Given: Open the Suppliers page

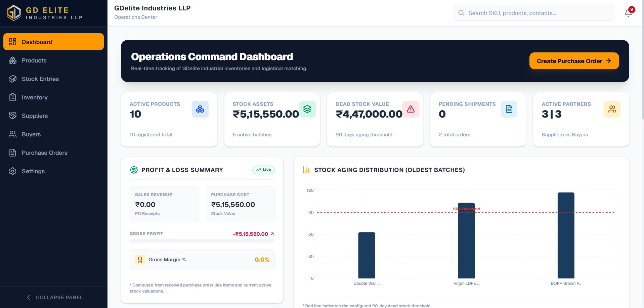Looking at the screenshot, I should click(53, 116).
